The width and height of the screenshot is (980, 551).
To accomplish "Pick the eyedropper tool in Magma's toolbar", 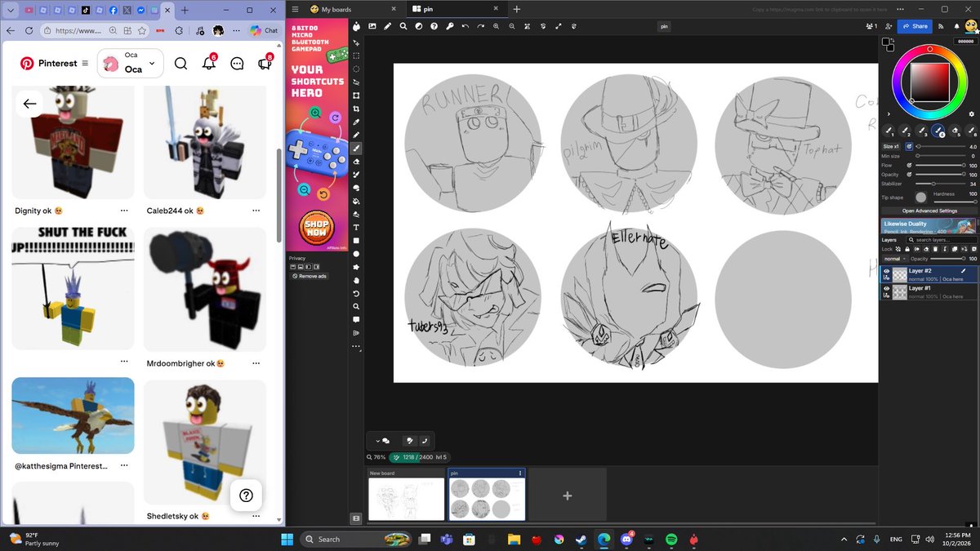I will tap(357, 122).
